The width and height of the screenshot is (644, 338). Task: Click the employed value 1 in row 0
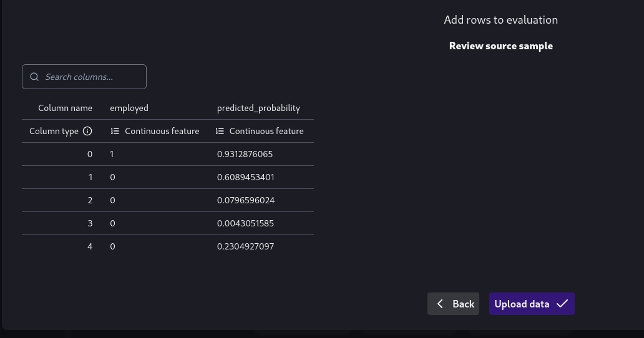click(112, 154)
